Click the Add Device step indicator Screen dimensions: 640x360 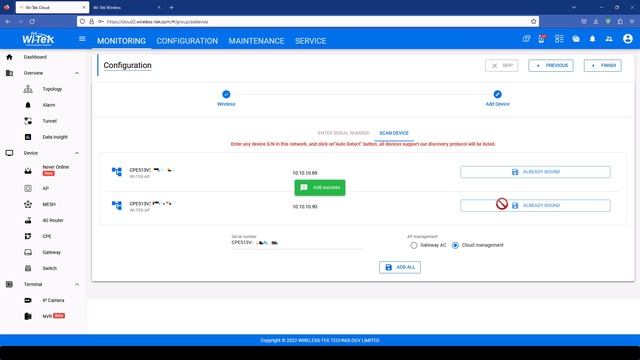497,94
